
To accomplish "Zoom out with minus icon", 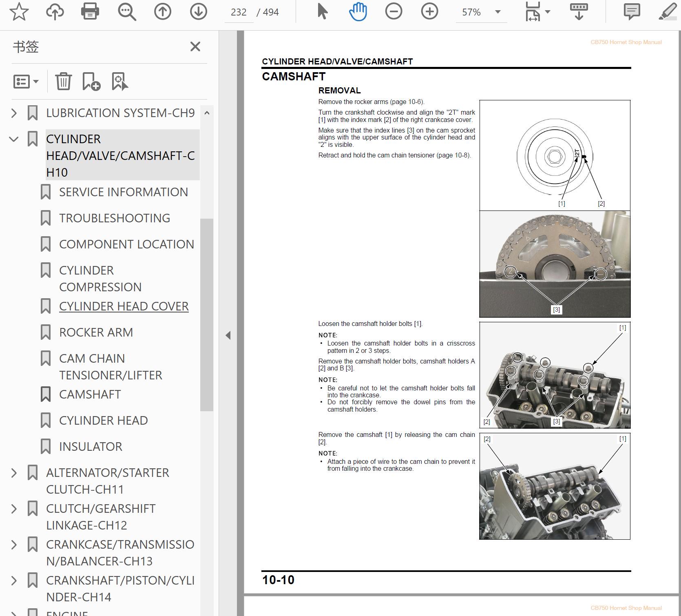I will tap(394, 12).
